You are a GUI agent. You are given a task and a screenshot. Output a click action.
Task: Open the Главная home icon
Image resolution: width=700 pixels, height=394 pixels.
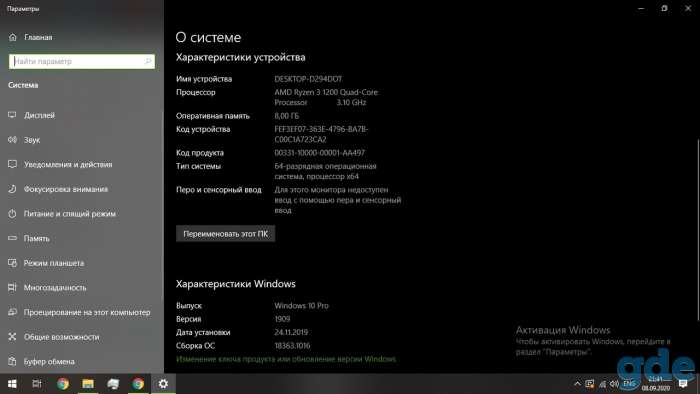click(x=12, y=37)
